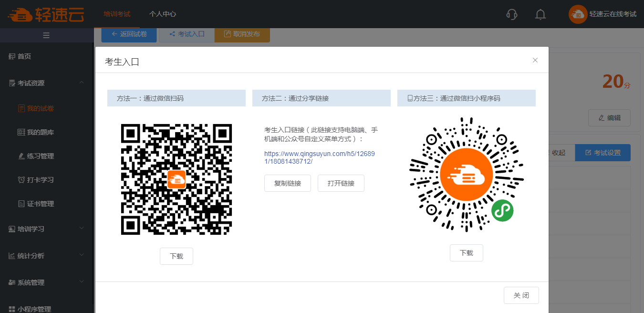The height and width of the screenshot is (313, 644).
Task: Close the 考生入口 dialog with the X
Action: [x=535, y=60]
